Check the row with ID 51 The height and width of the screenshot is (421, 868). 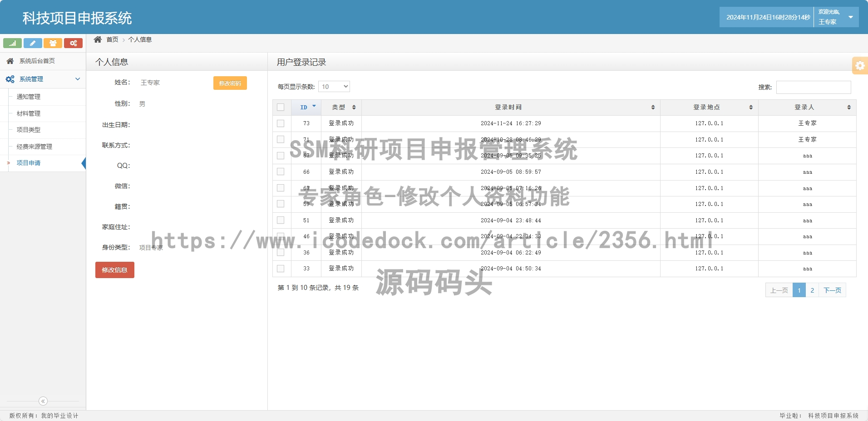(x=281, y=220)
